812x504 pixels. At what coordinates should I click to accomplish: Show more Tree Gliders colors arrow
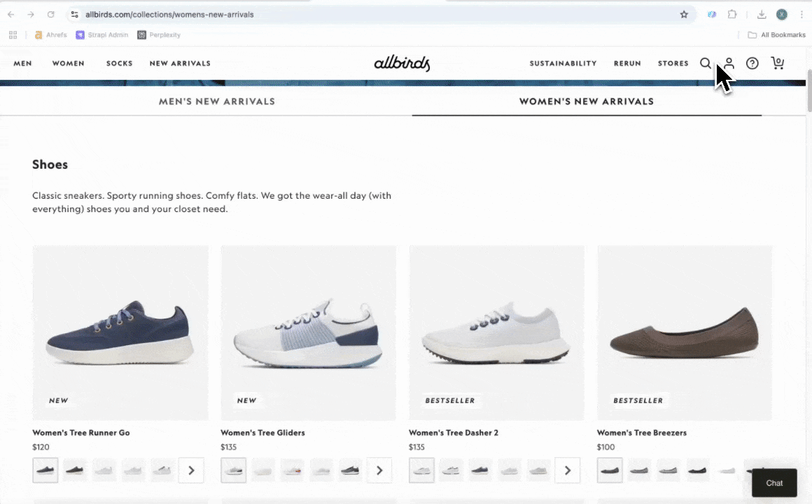click(x=379, y=470)
